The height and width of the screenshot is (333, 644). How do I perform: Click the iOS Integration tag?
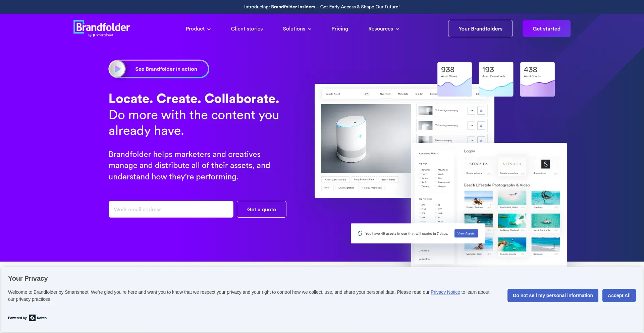click(346, 188)
